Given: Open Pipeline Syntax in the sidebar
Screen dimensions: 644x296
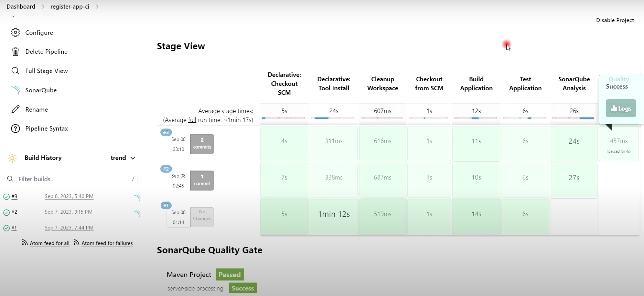Looking at the screenshot, I should pos(46,129).
